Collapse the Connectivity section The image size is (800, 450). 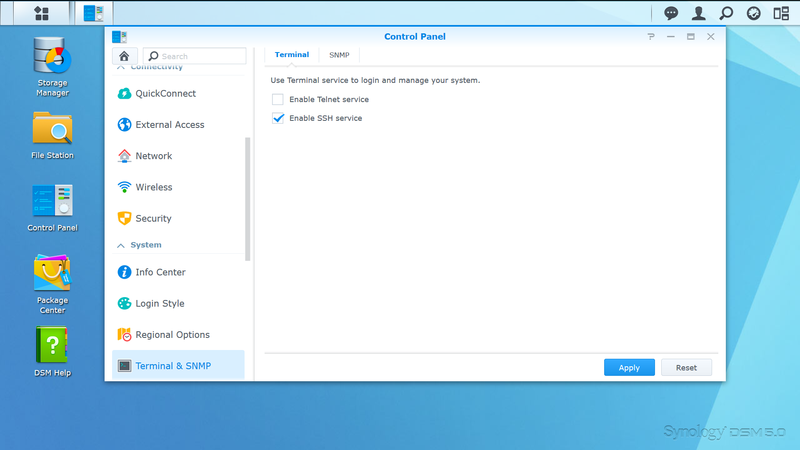point(120,67)
